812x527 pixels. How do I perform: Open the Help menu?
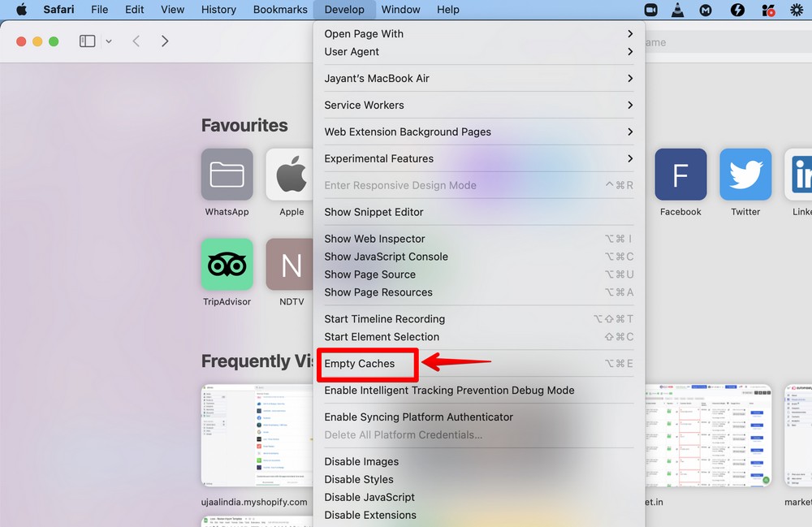[x=448, y=9]
